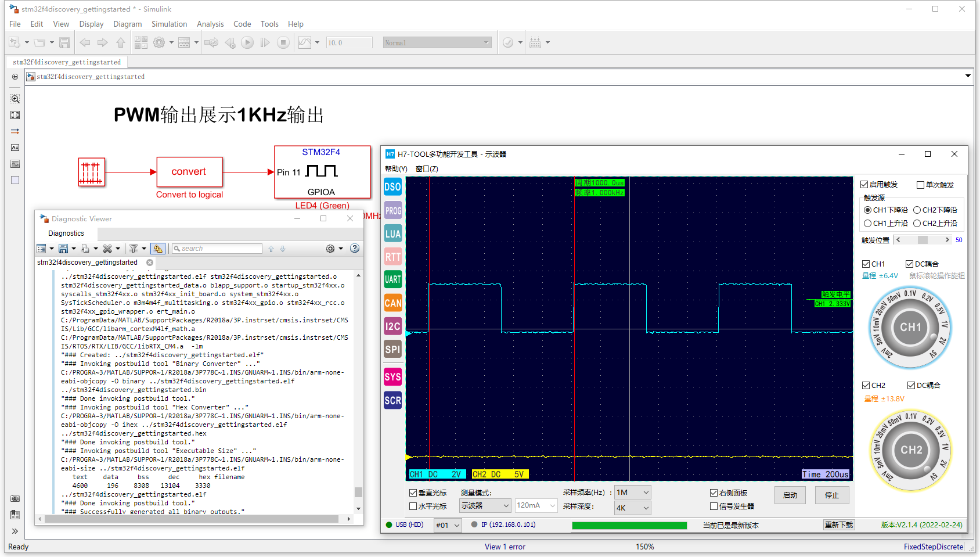Click the Step Forward simulation icon
Image resolution: width=980 pixels, height=557 pixels.
tap(265, 42)
